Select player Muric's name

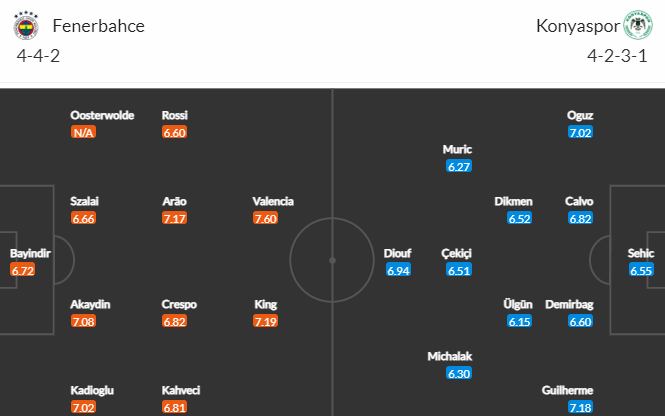coord(457,149)
